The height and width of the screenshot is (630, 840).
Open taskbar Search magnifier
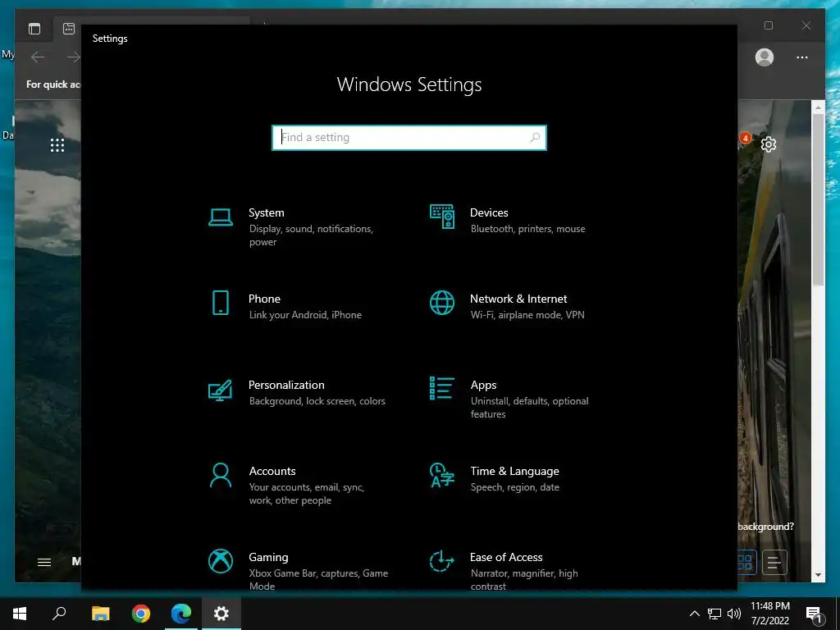(59, 614)
